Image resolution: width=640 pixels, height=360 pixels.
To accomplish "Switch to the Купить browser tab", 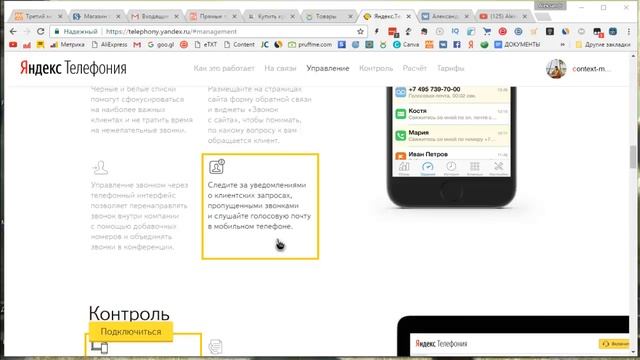I will (x=271, y=16).
